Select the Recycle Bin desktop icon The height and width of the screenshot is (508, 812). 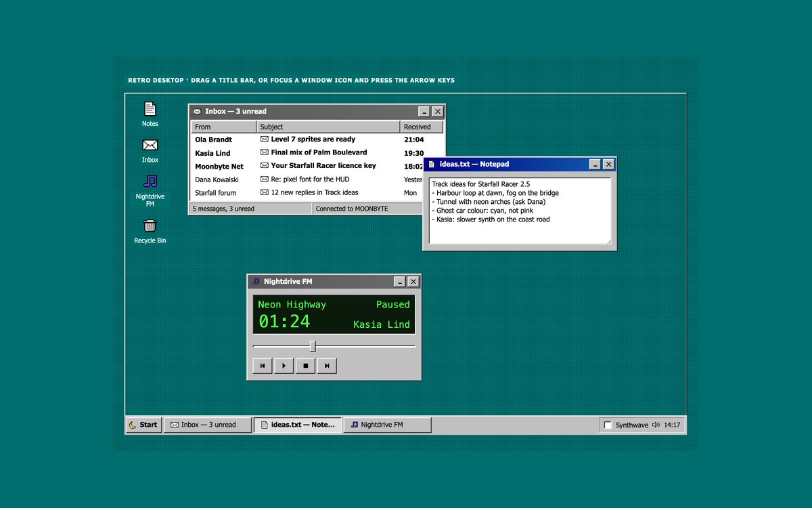pyautogui.click(x=150, y=231)
